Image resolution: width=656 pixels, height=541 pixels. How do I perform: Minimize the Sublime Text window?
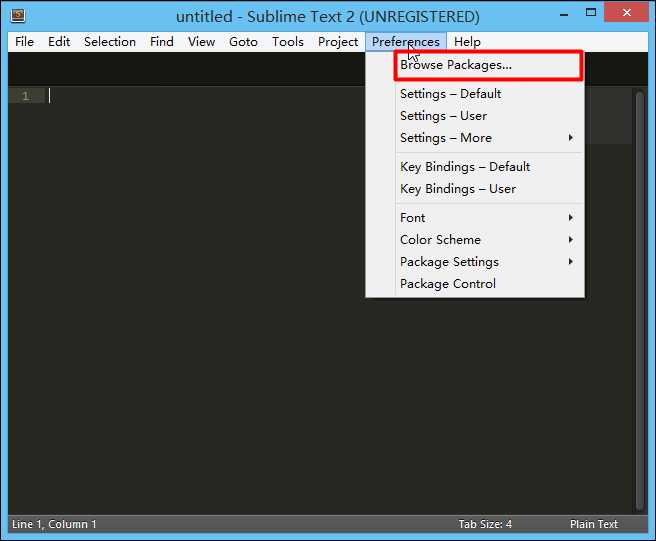(564, 15)
